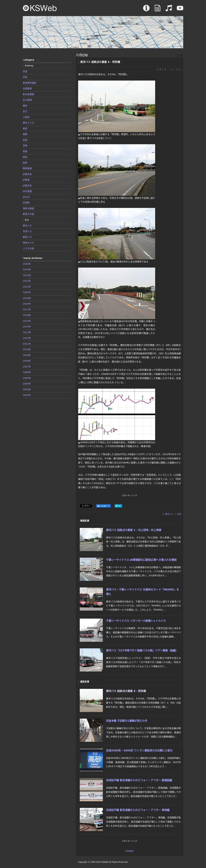Like the article with Facebook いいね button

pyautogui.click(x=103, y=506)
